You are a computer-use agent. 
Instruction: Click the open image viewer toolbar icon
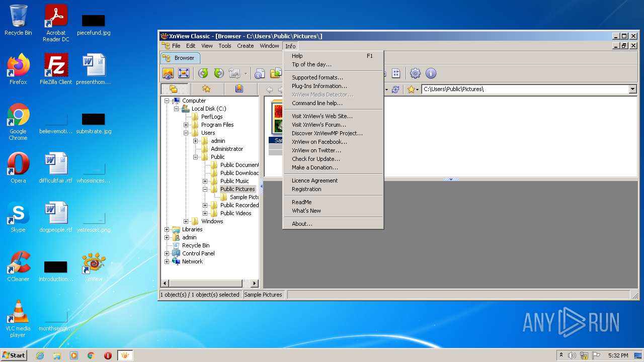point(168,73)
